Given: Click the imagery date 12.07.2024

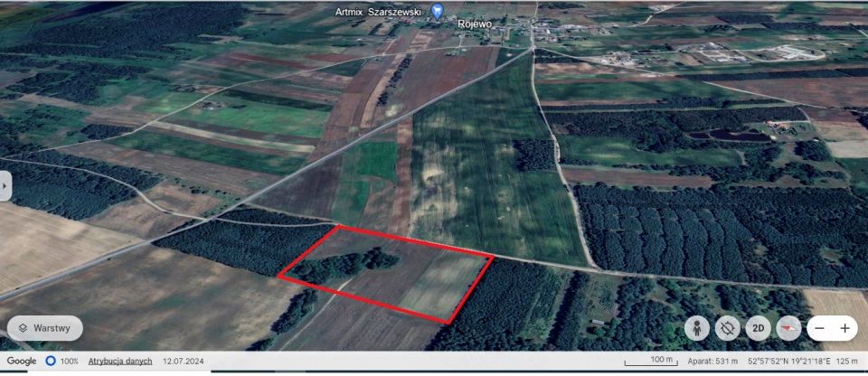Looking at the screenshot, I should tap(183, 362).
